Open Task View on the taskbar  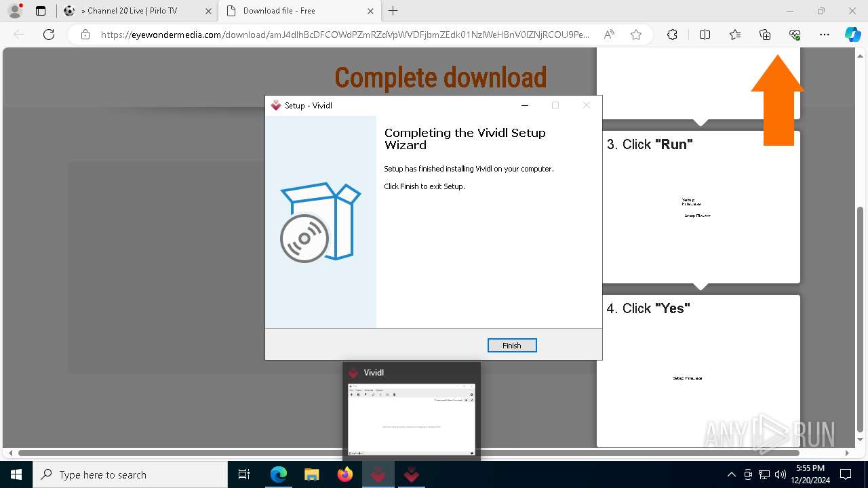coord(245,474)
